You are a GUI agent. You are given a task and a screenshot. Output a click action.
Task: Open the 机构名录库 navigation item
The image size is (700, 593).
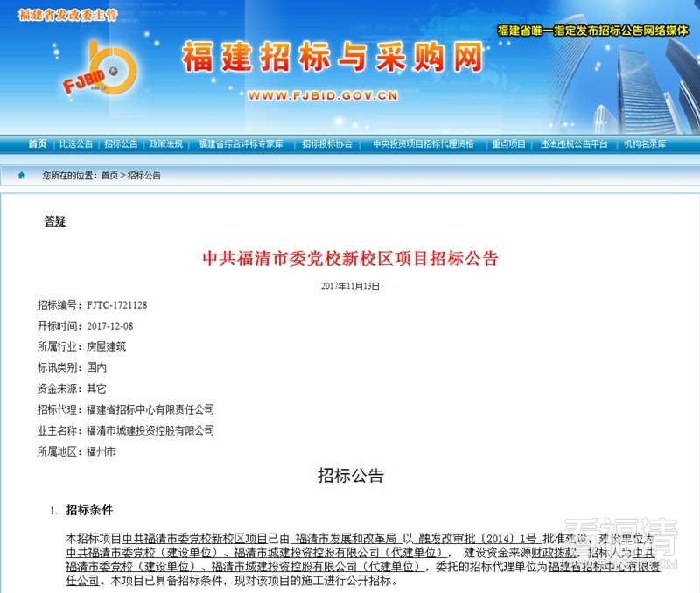[645, 143]
